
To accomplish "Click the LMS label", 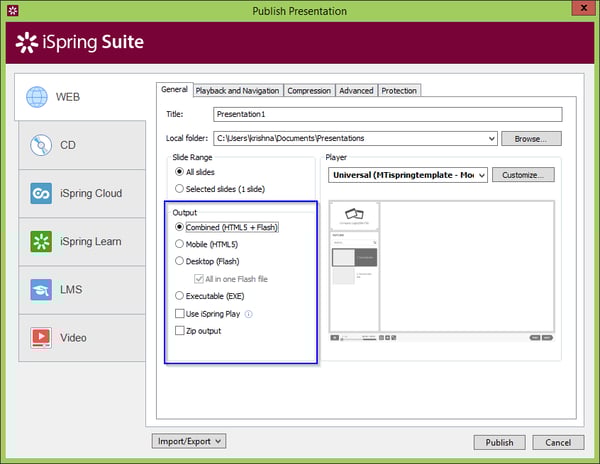I will [x=71, y=290].
